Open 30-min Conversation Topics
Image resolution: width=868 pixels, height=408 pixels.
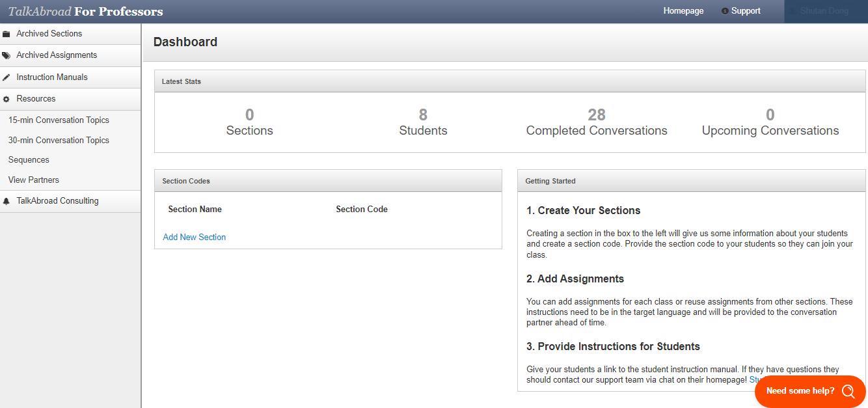[x=59, y=141]
